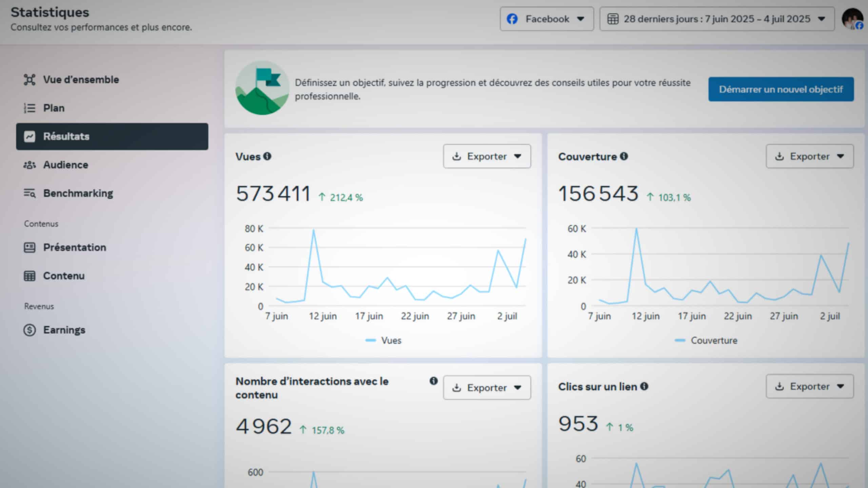Viewport: 868px width, 488px height.
Task: Click the Benchmarking search-list icon
Action: 29,193
